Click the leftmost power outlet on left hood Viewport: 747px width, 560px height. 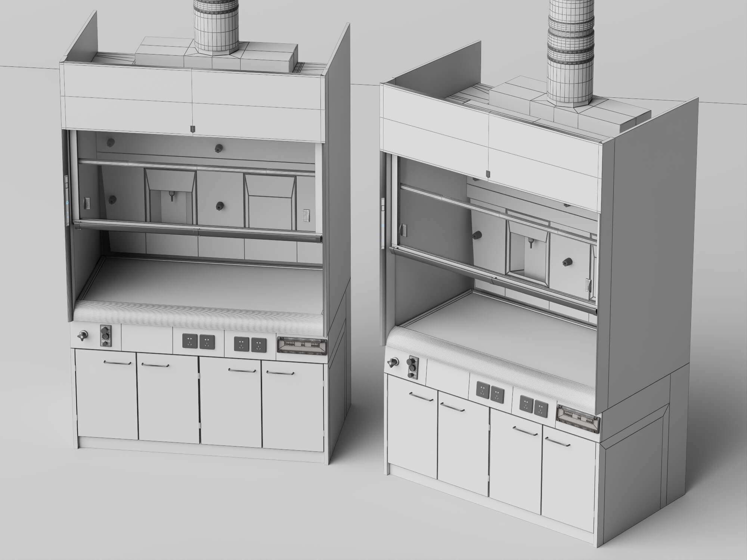point(190,342)
